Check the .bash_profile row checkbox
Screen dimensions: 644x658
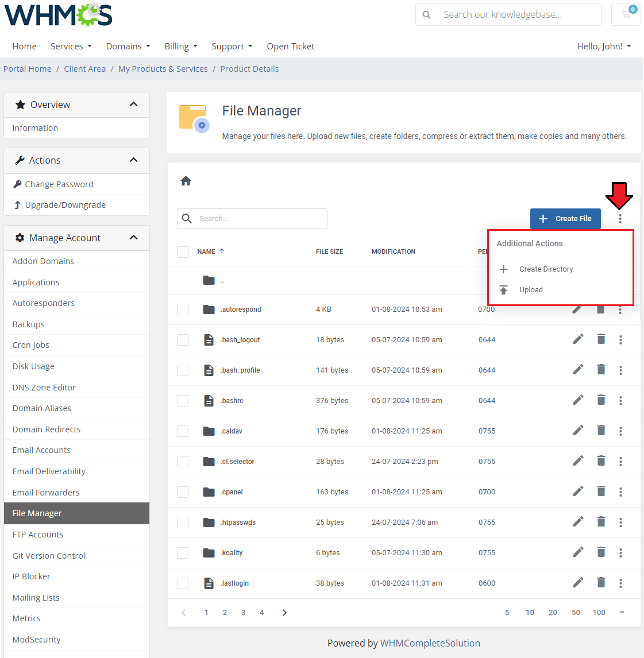tap(183, 370)
